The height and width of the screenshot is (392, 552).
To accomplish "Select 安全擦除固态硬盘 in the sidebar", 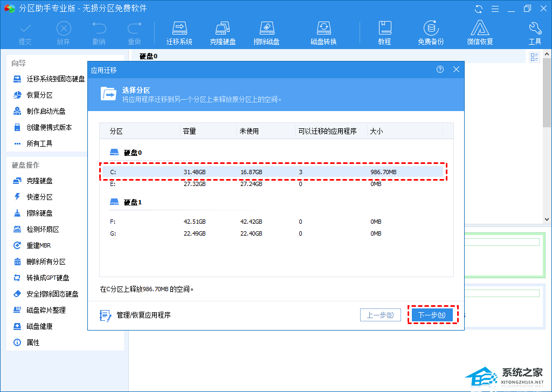I will point(45,294).
